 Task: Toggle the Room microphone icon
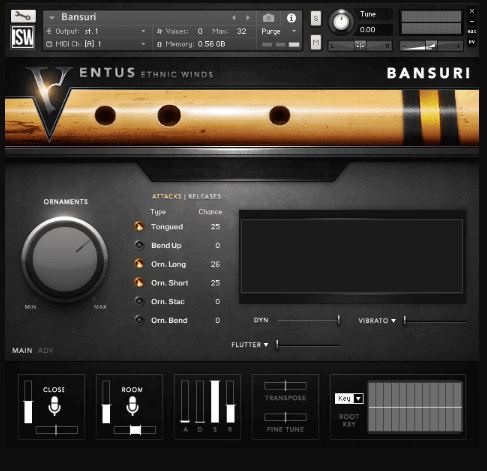pos(132,406)
